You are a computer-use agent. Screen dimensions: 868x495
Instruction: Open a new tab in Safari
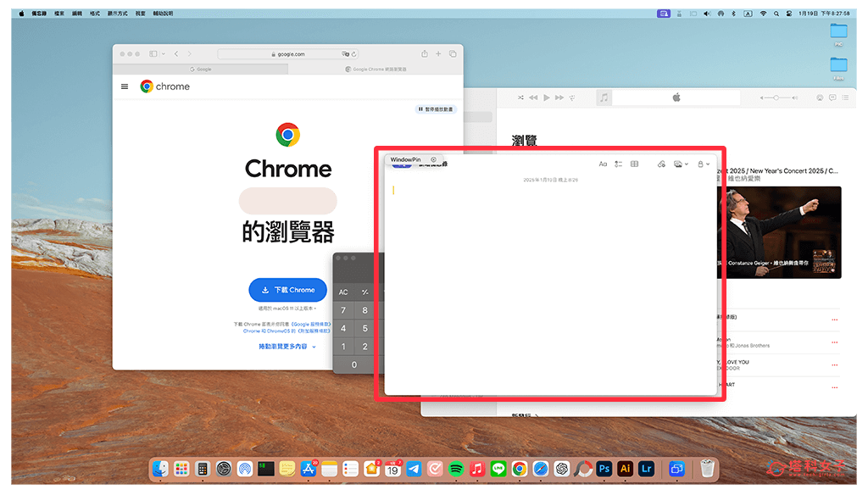[438, 53]
